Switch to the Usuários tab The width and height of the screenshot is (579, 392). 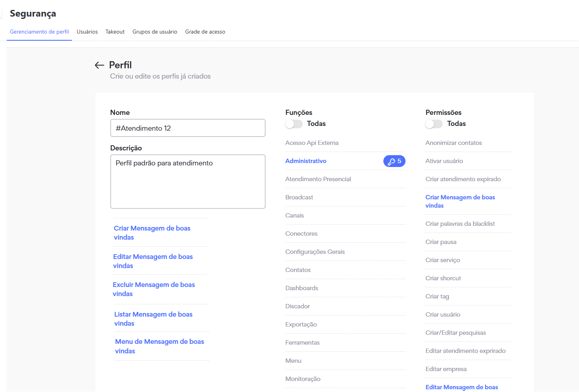[x=87, y=32]
